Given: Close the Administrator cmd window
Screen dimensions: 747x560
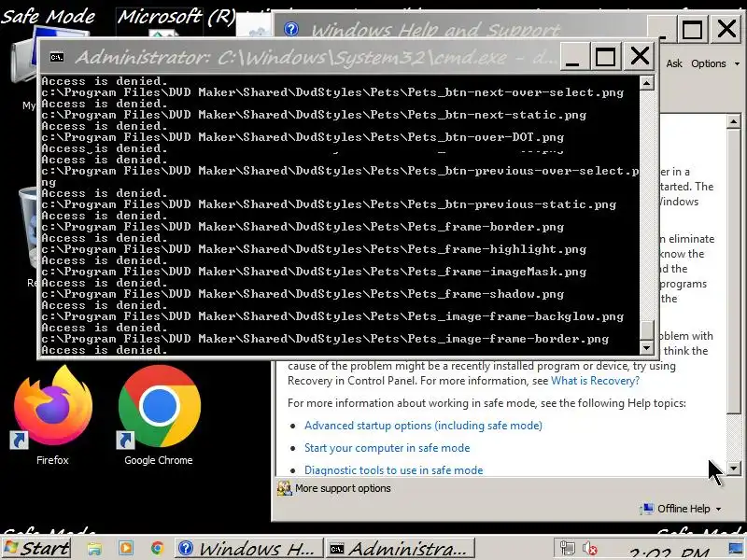Looking at the screenshot, I should [640, 57].
